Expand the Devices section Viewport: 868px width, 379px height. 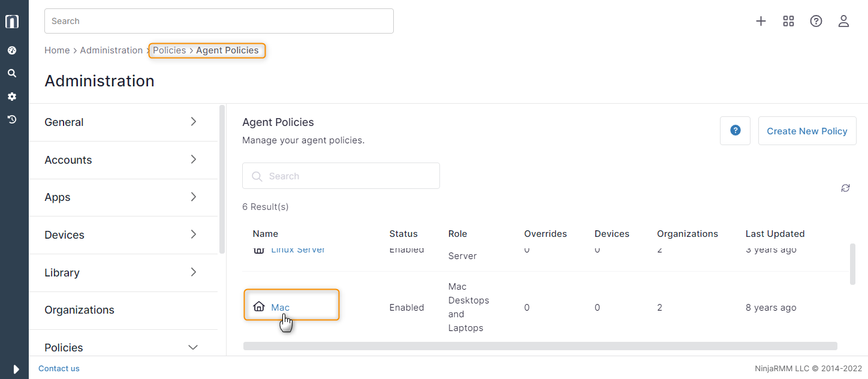point(123,234)
